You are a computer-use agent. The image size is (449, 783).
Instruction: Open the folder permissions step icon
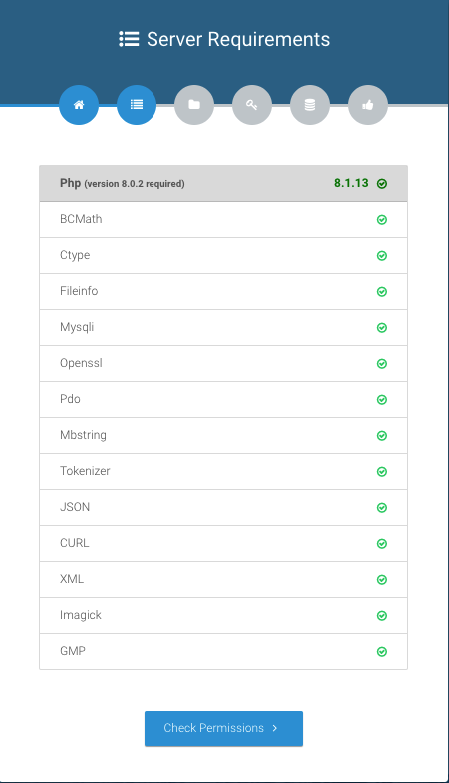point(194,105)
